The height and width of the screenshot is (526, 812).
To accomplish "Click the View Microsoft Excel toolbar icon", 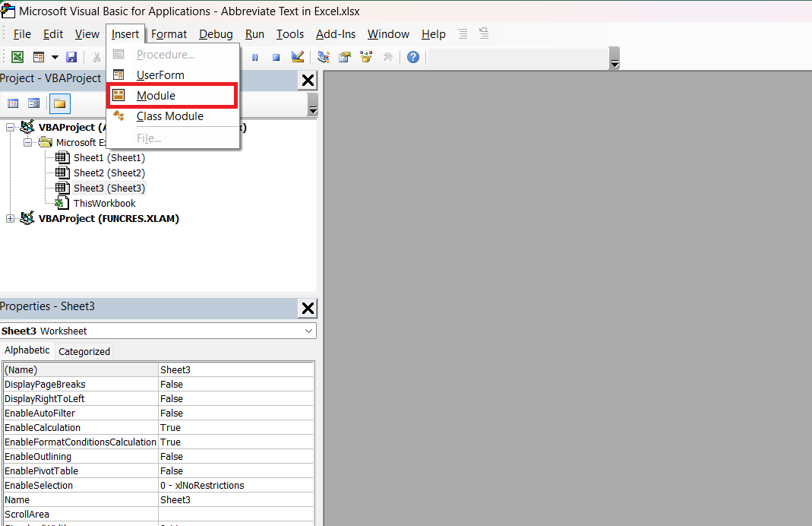I will [x=17, y=57].
